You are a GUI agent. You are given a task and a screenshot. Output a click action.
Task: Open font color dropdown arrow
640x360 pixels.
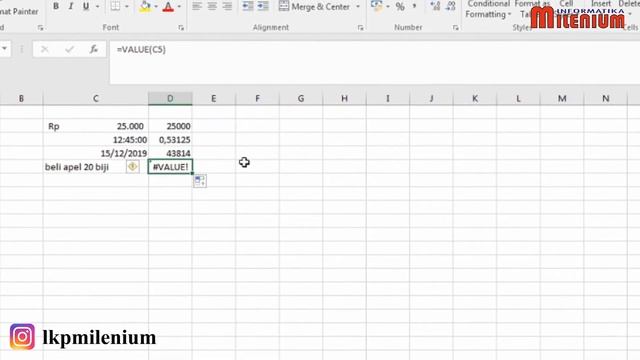pos(179,7)
